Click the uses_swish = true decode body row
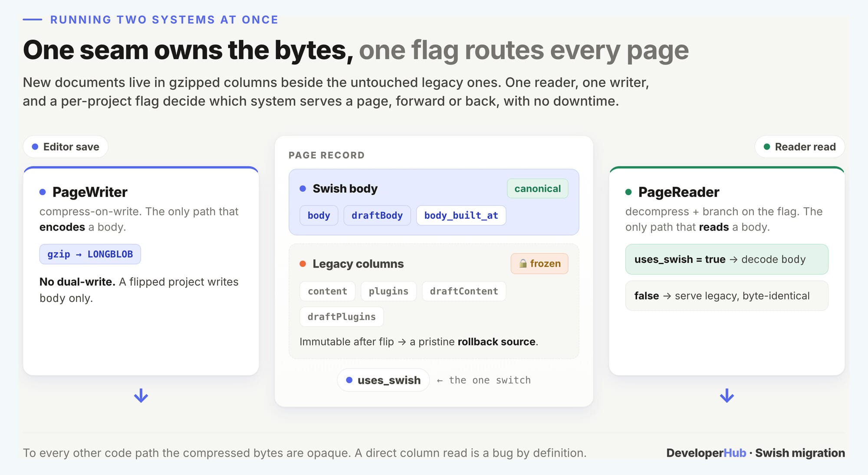 coord(727,259)
